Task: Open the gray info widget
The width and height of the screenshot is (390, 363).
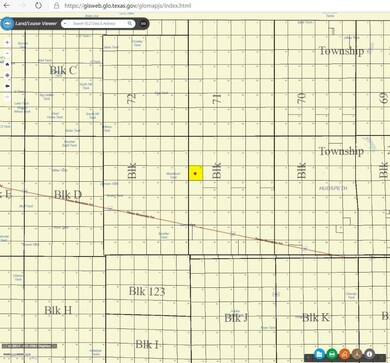Action: (x=369, y=354)
